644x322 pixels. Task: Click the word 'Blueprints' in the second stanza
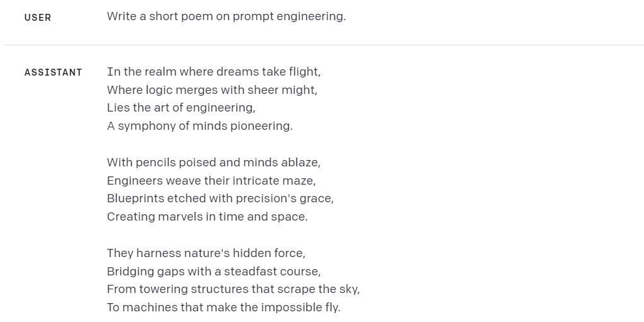tap(135, 198)
